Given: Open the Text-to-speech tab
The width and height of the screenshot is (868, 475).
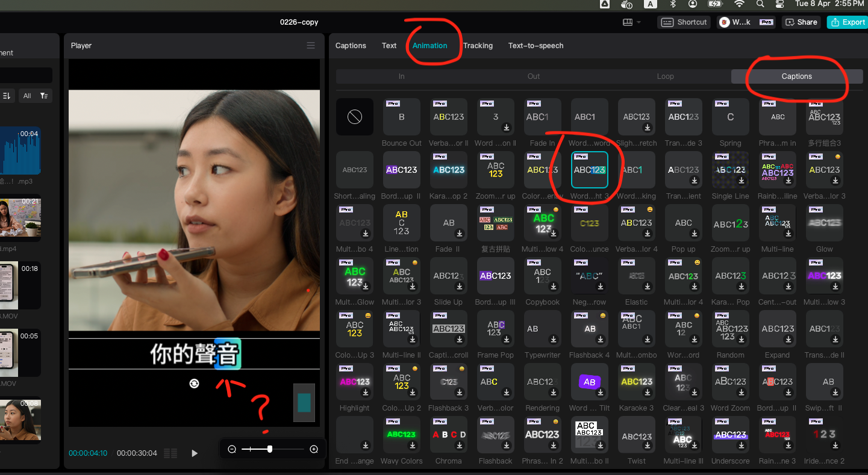Looking at the screenshot, I should [535, 46].
